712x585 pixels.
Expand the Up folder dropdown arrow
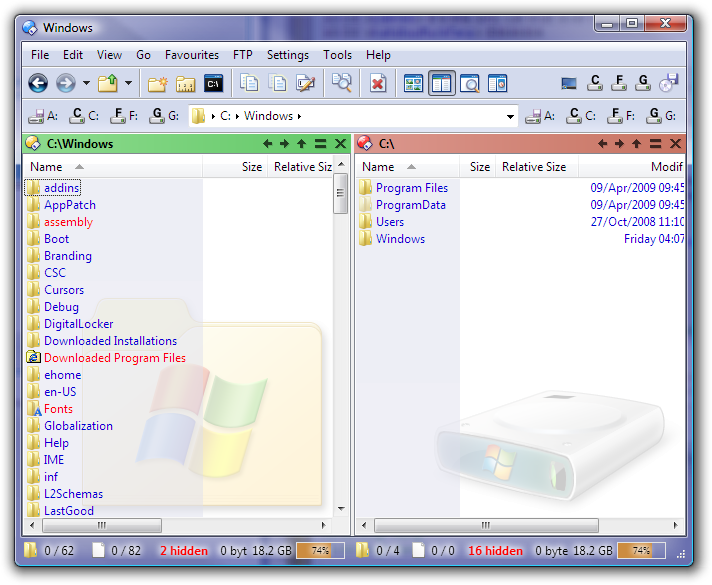pyautogui.click(x=128, y=84)
